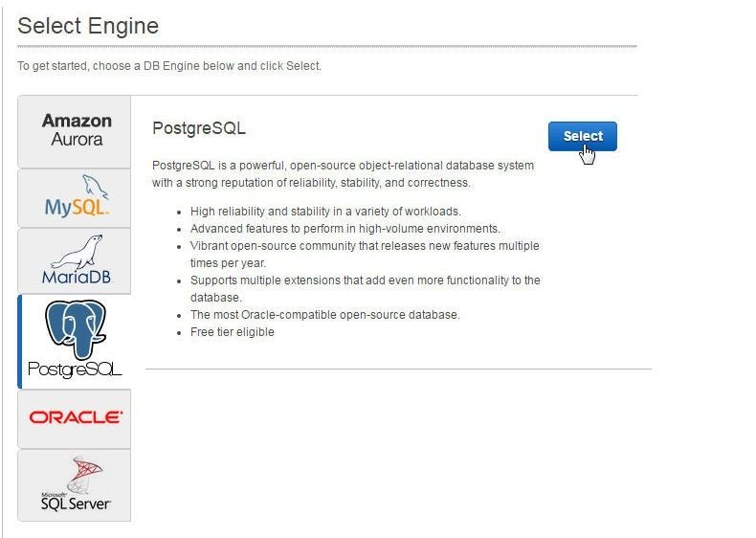
Task: Choose the Amazon Aurora engine
Action: click(75, 131)
